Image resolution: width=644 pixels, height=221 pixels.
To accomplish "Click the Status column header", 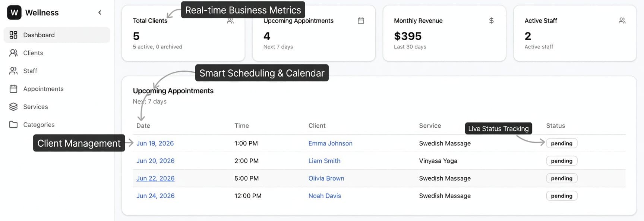I will tap(556, 126).
